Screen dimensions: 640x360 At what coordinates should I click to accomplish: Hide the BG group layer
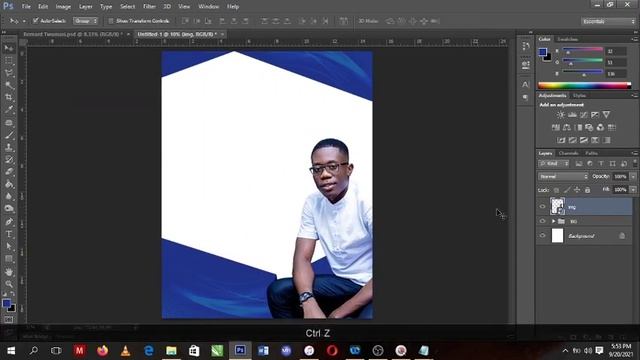click(542, 221)
